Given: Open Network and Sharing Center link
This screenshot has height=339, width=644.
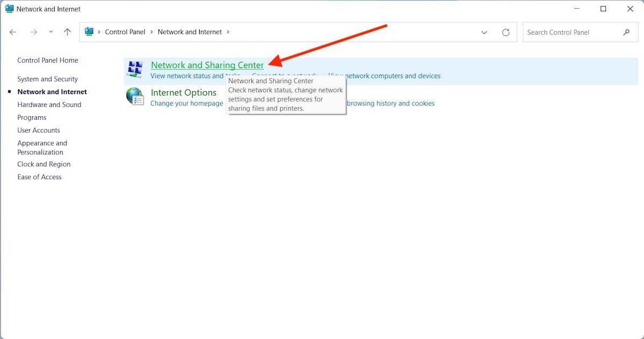Looking at the screenshot, I should click(x=207, y=65).
